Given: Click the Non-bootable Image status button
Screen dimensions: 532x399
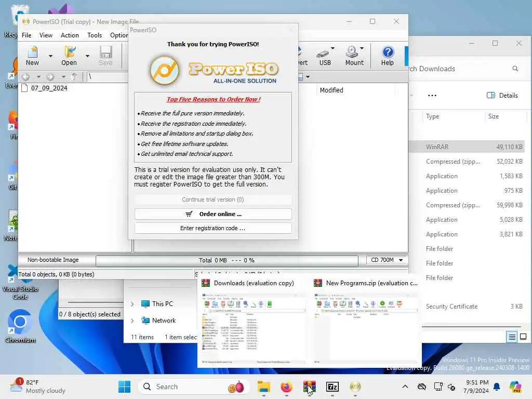Looking at the screenshot, I should click(53, 260).
